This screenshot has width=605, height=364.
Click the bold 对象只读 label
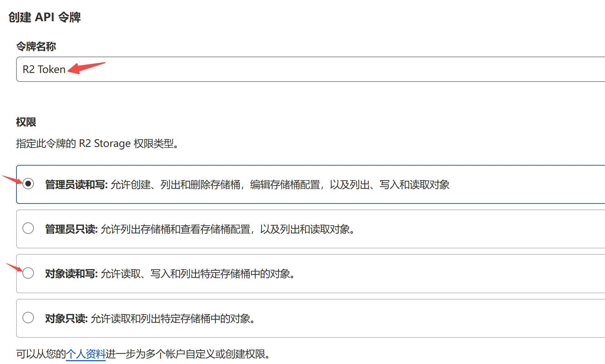[66, 318]
